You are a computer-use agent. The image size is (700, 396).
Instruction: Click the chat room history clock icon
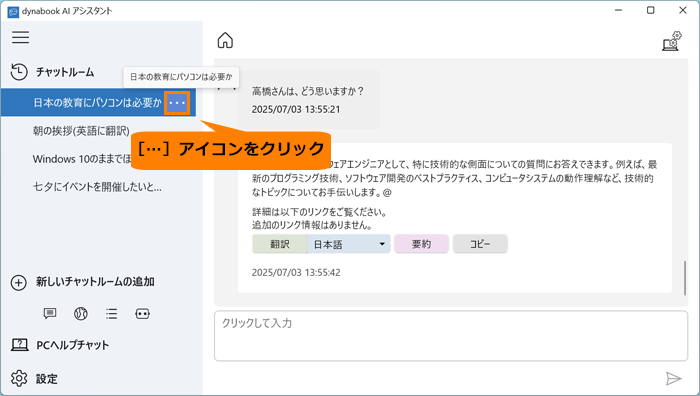pyautogui.click(x=19, y=72)
